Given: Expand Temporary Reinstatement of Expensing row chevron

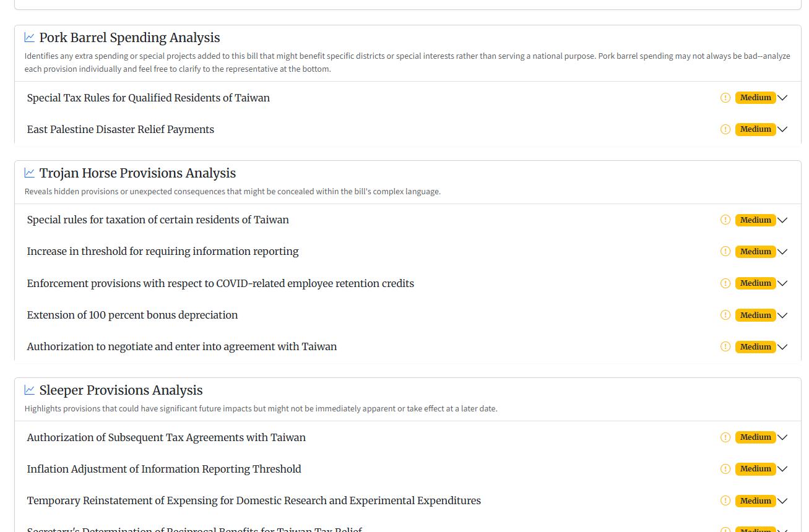Looking at the screenshot, I should coord(782,500).
